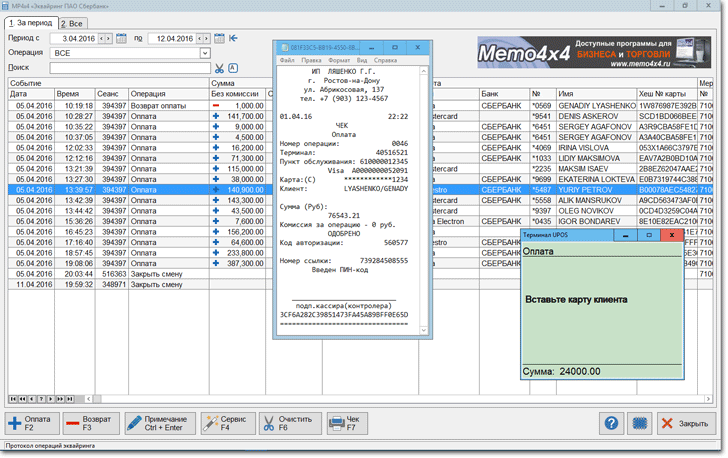Click the horizontal scrollbar under the table

click(399, 399)
